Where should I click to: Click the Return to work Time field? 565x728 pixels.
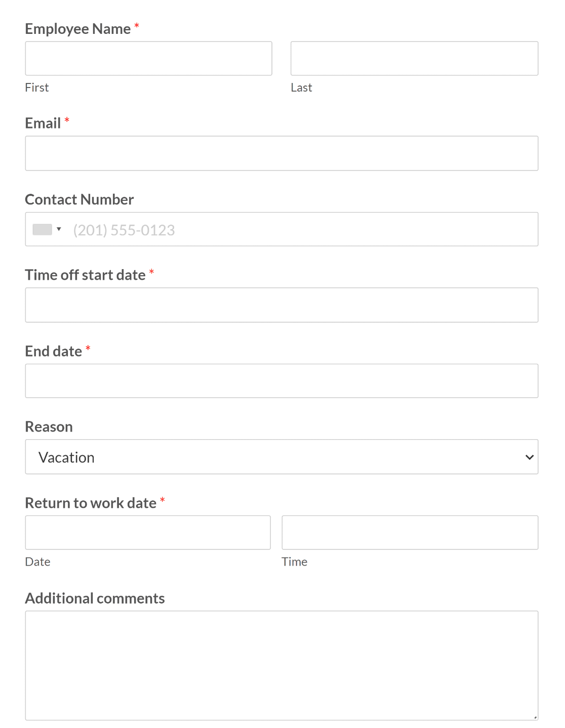pos(410,532)
